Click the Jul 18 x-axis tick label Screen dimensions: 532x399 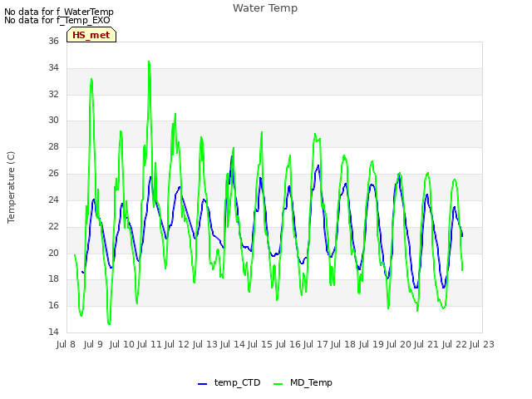pos(343,344)
